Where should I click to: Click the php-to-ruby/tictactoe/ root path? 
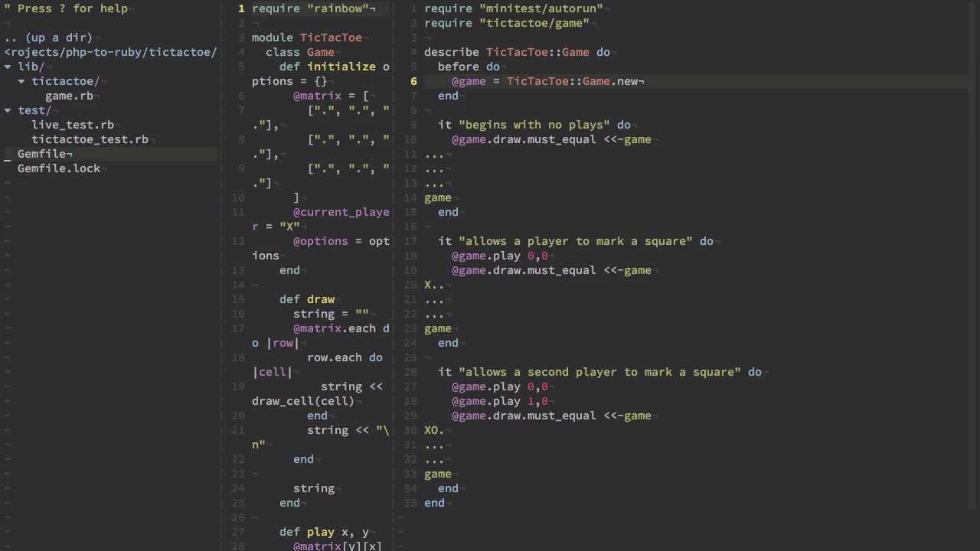point(110,52)
